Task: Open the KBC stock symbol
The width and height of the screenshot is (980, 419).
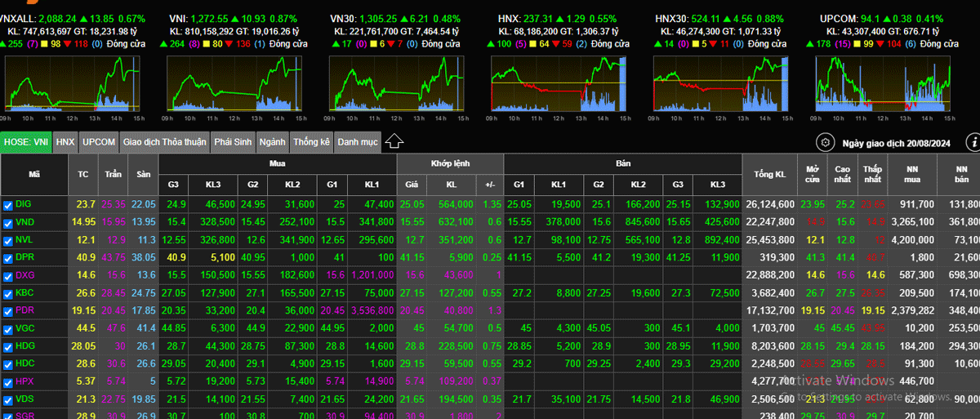Action: coord(24,293)
